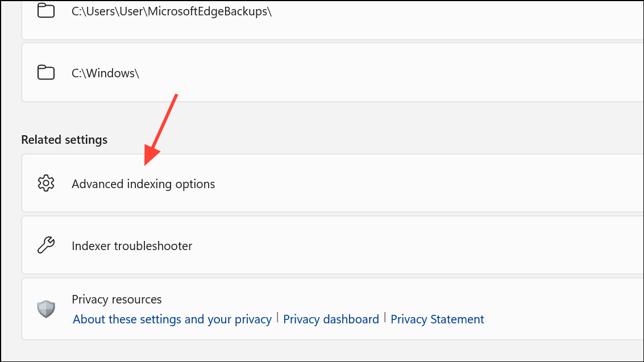Click the Related settings heading

[x=64, y=140]
